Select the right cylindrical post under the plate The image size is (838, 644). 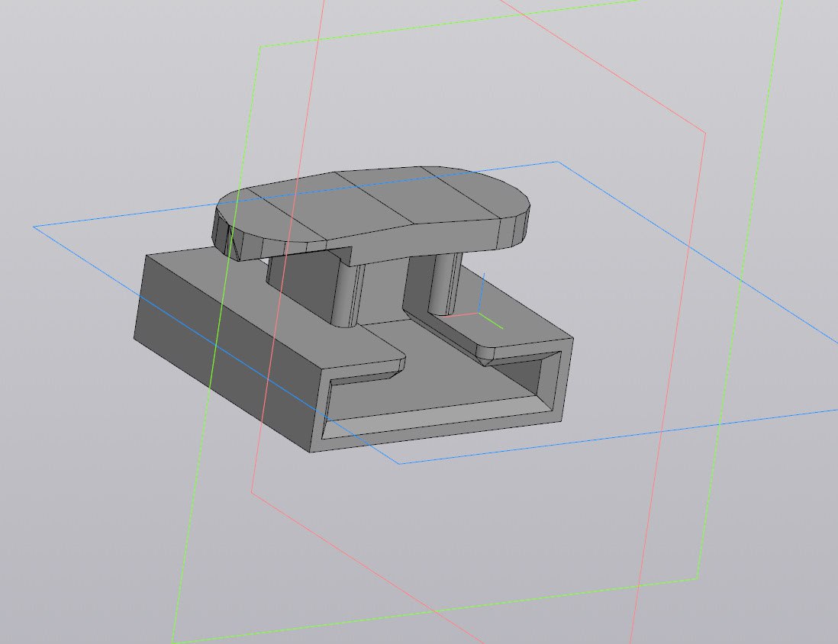click(x=443, y=283)
